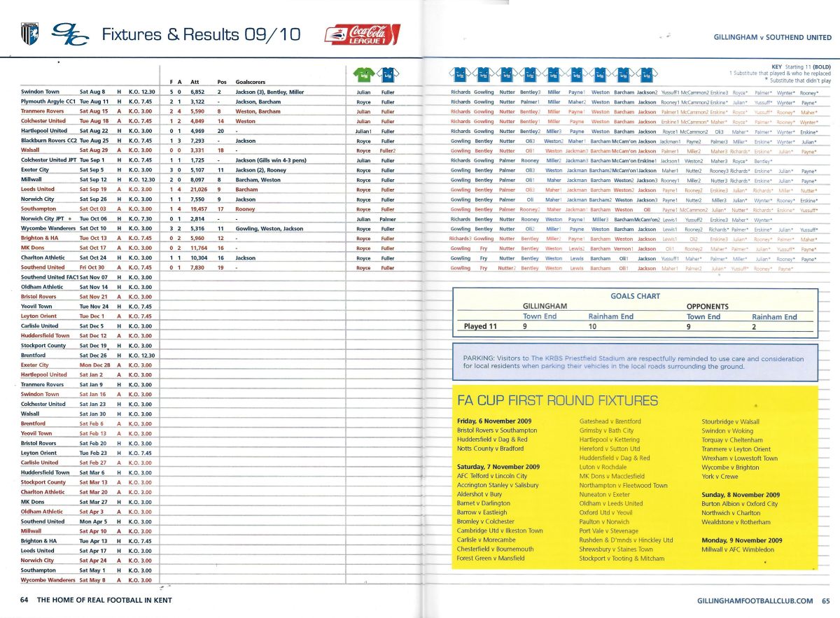Select the Southend United Fri Oct 30 fixture
The image size is (840, 618).
coord(87,267)
